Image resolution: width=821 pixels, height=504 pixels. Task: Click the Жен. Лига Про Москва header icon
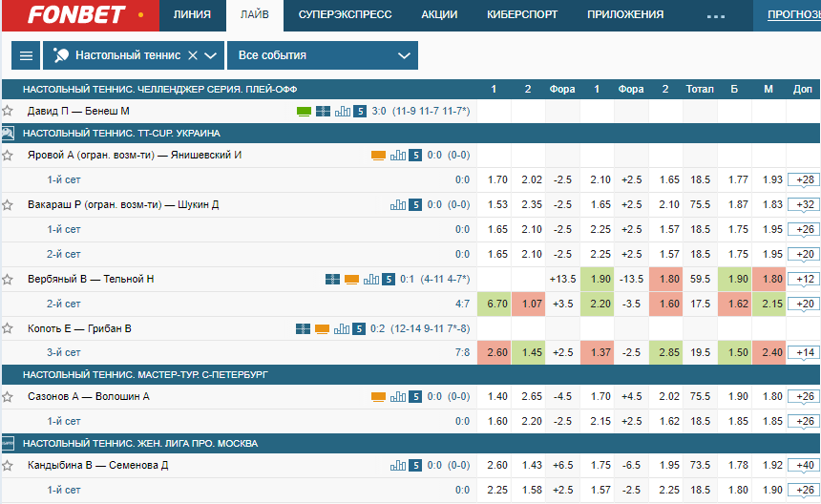click(8, 443)
